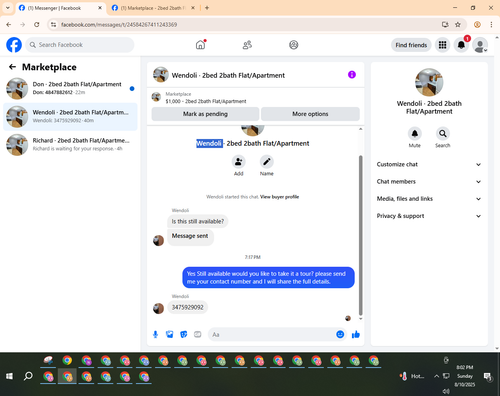The image size is (500, 396).
Task: Expand Chat members section
Action: 429,182
